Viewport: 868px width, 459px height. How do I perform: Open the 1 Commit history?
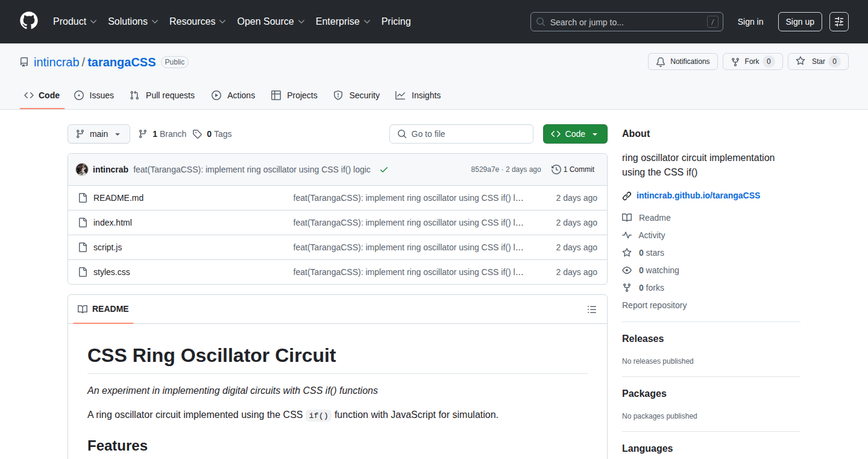coord(573,169)
